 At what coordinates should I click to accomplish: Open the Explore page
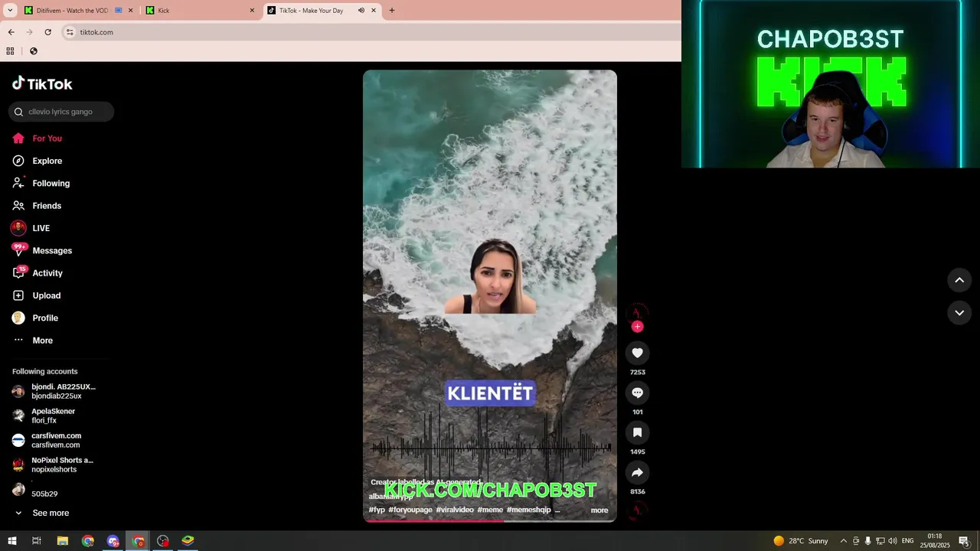coord(47,161)
